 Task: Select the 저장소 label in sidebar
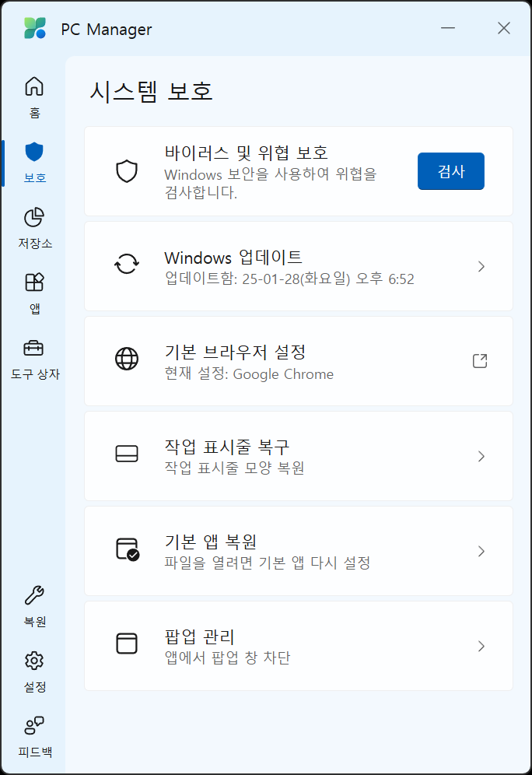[x=35, y=244]
